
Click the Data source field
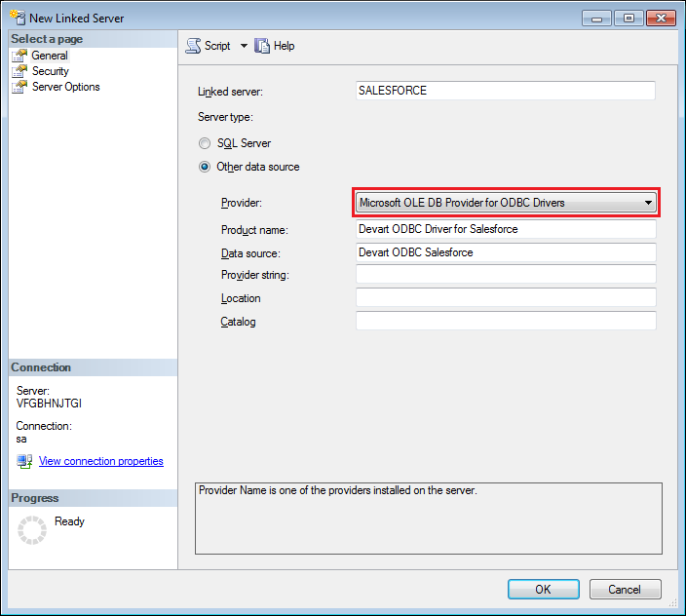[x=506, y=252]
